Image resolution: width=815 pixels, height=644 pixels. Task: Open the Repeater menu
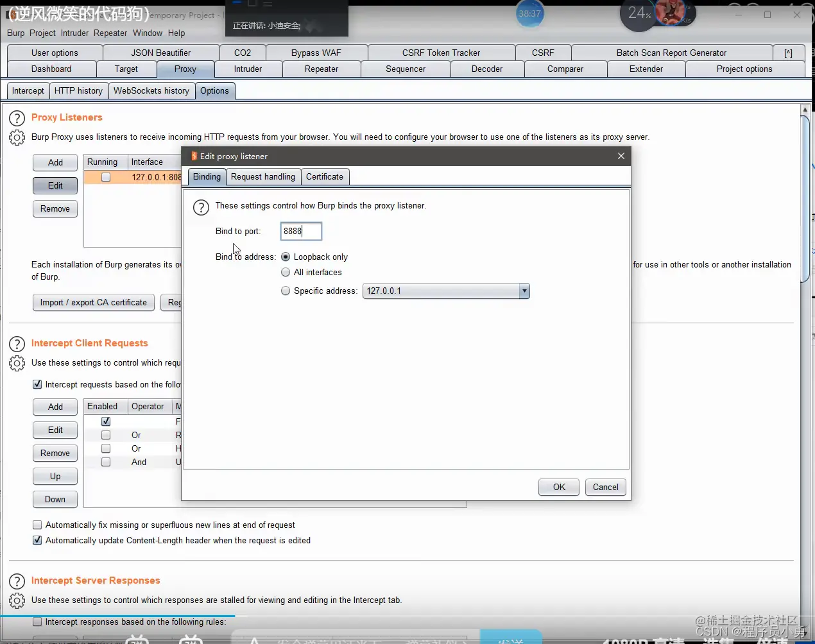(110, 33)
